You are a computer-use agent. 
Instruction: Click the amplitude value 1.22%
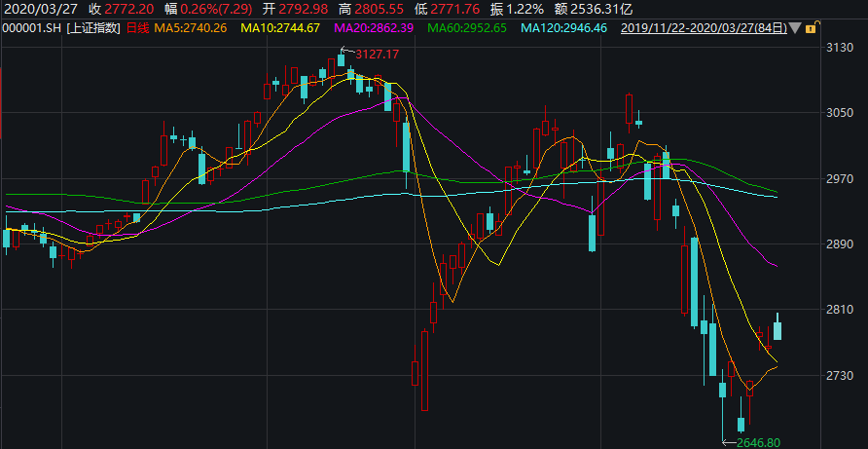(524, 9)
